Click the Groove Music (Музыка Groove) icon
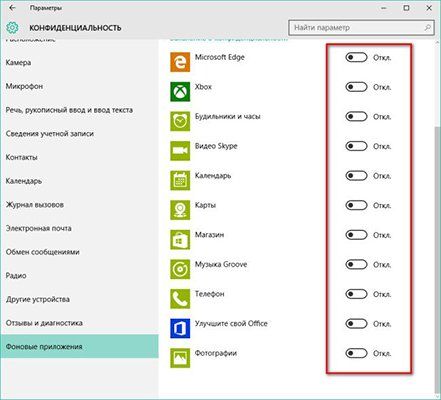This screenshot has height=400, width=441. [x=180, y=269]
